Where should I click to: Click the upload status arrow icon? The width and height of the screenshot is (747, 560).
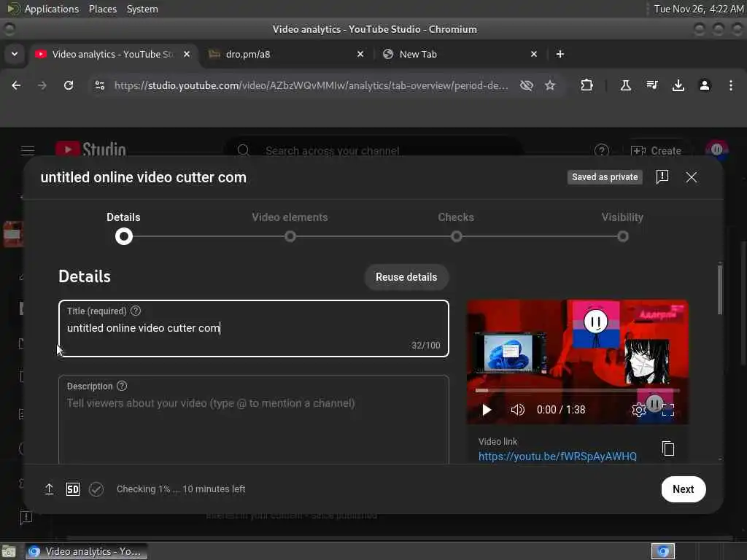click(49, 489)
